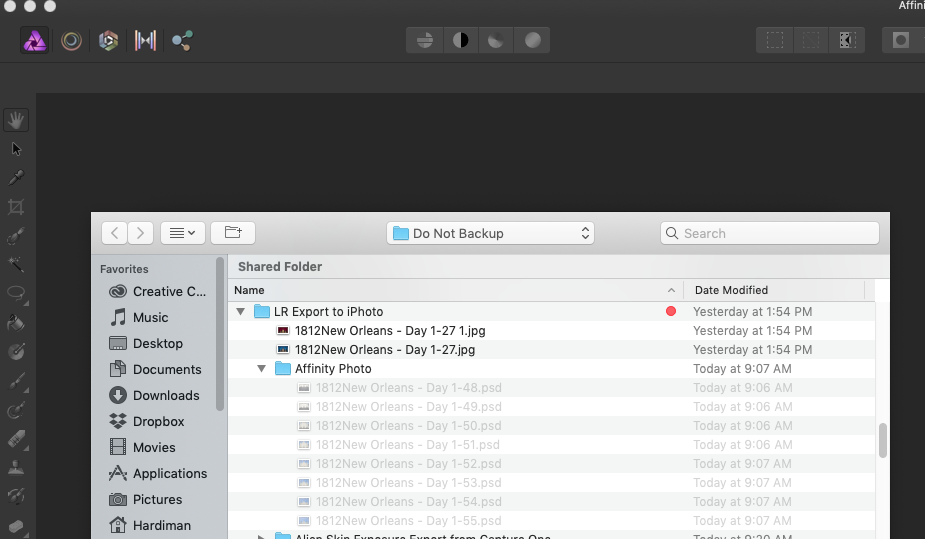Click the red tag dot on LR Export
This screenshot has width=925, height=539.
(x=671, y=311)
